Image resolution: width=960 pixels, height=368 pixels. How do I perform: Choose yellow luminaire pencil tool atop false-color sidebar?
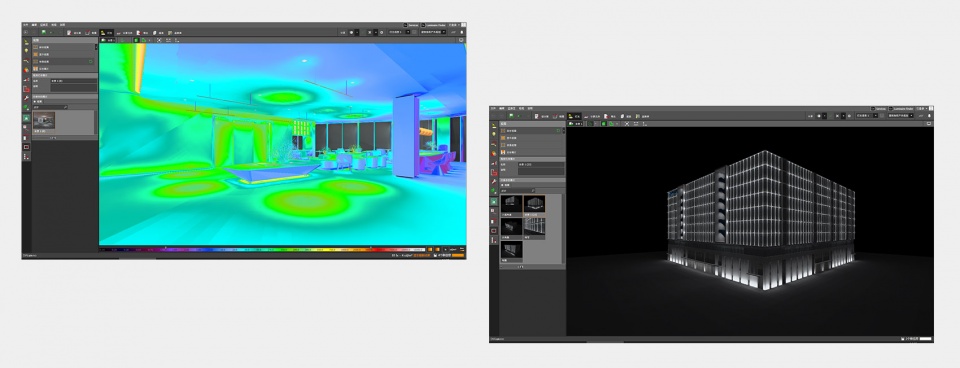coord(26,42)
